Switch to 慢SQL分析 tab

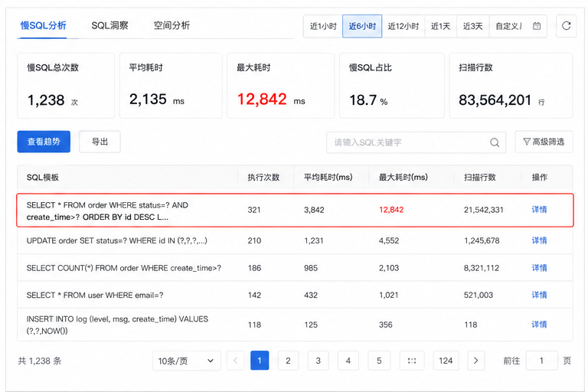(x=43, y=25)
